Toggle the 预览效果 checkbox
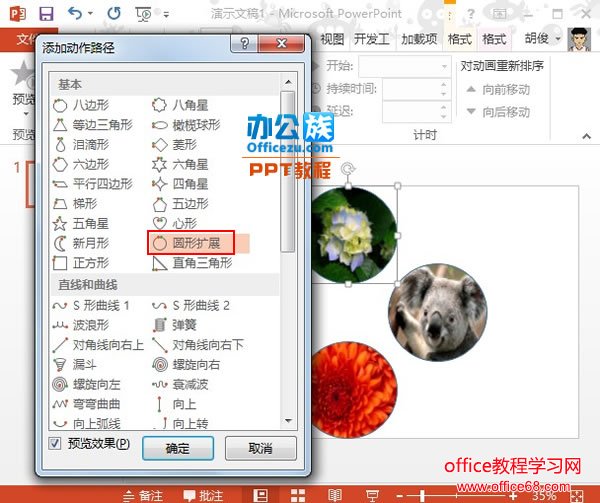 click(55, 444)
